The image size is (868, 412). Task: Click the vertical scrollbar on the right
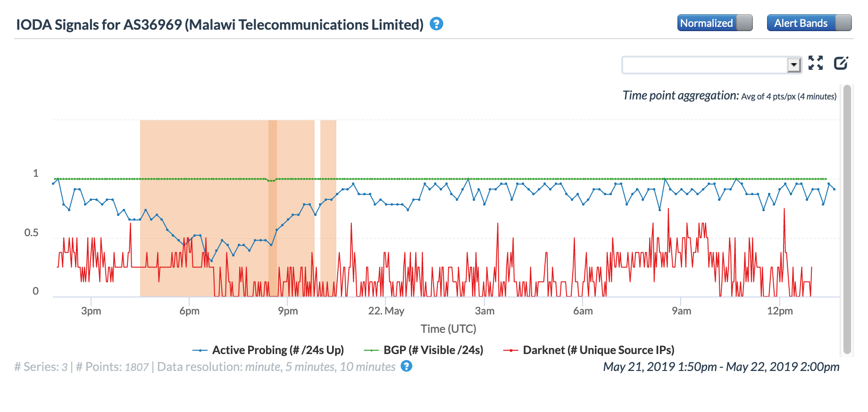[x=847, y=219]
